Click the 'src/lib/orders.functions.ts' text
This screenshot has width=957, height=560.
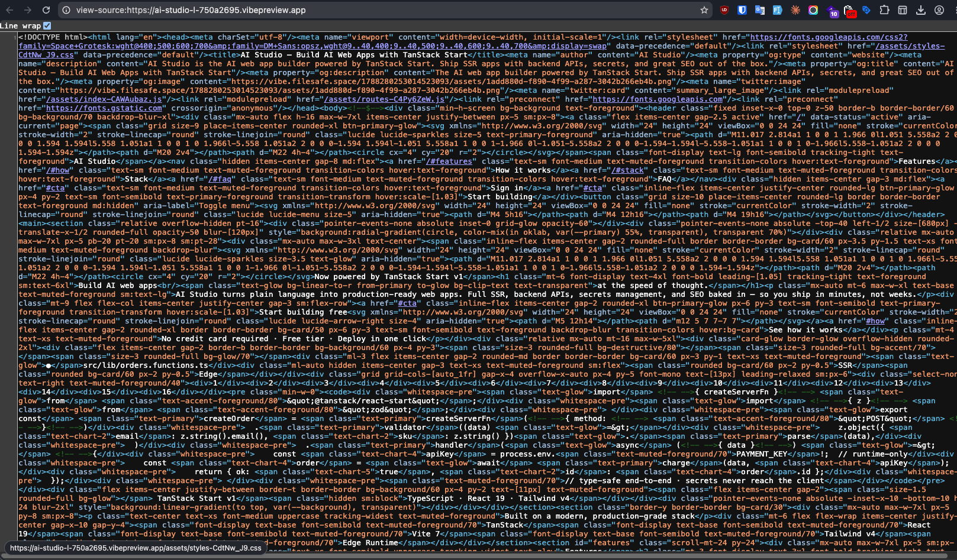(x=145, y=365)
